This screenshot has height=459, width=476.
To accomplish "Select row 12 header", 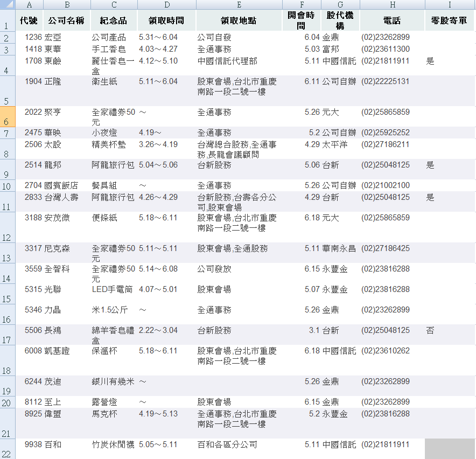I will tap(8, 227).
